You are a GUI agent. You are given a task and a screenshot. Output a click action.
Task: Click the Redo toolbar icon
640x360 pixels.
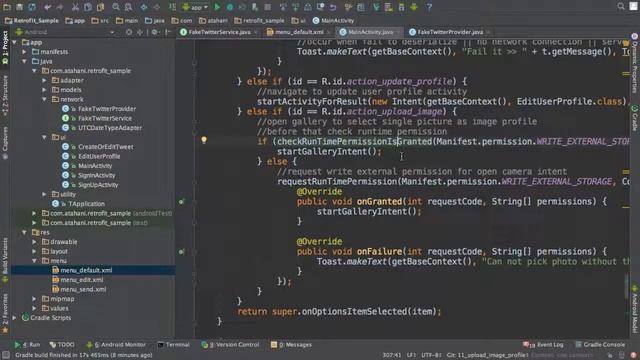[60, 7]
